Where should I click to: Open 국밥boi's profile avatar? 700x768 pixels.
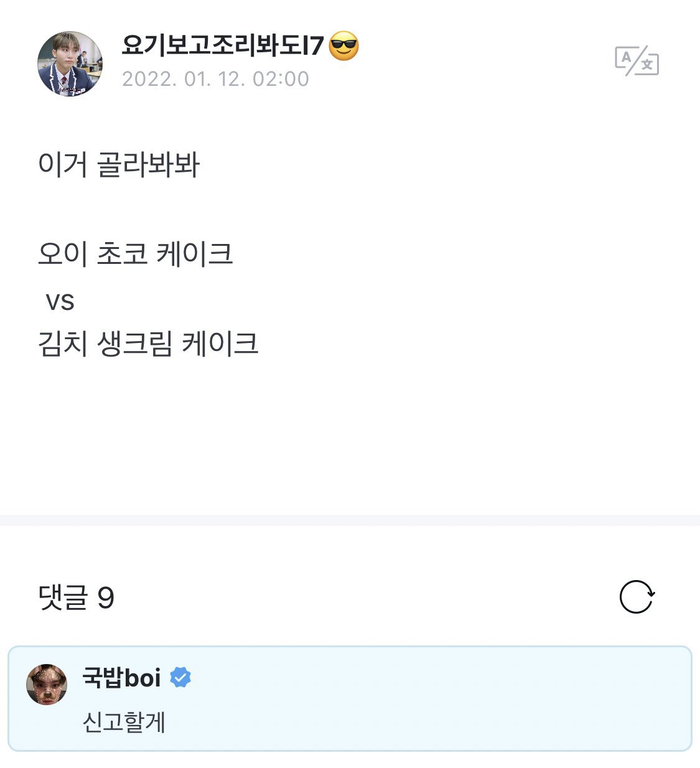[47, 685]
